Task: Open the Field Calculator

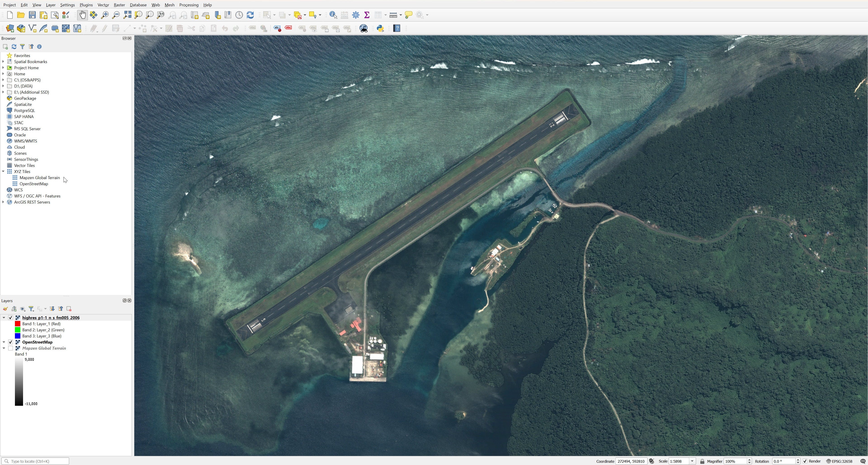Action: tap(344, 15)
